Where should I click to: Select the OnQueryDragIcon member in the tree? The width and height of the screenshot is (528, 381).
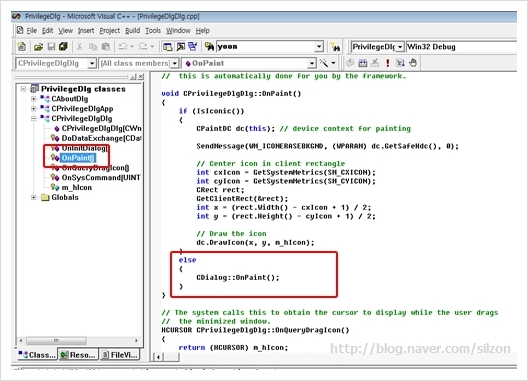coord(95,168)
